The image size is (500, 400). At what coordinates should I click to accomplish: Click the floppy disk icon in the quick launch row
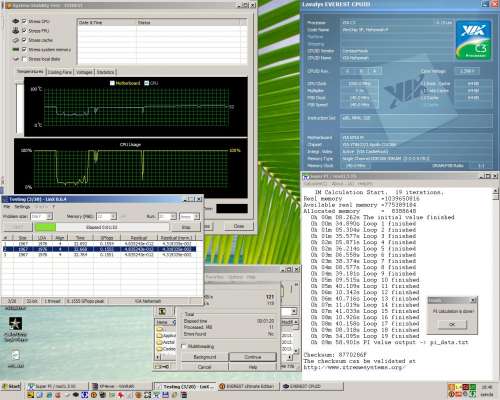point(165,395)
